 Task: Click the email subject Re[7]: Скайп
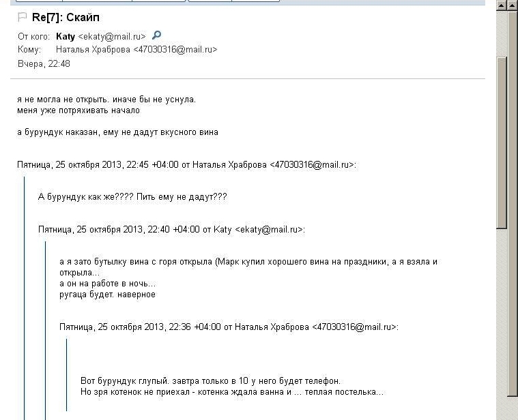tap(66, 17)
